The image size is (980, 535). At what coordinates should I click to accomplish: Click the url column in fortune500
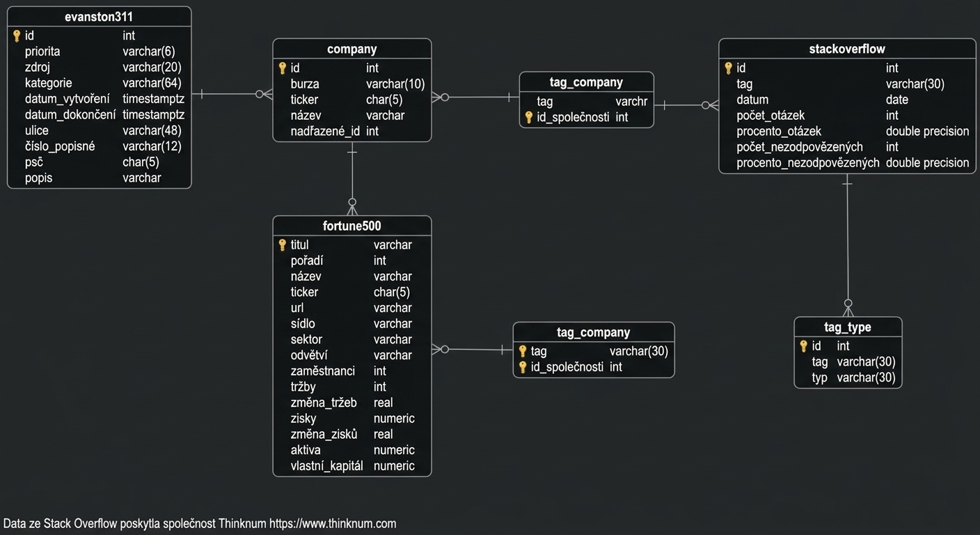click(297, 308)
